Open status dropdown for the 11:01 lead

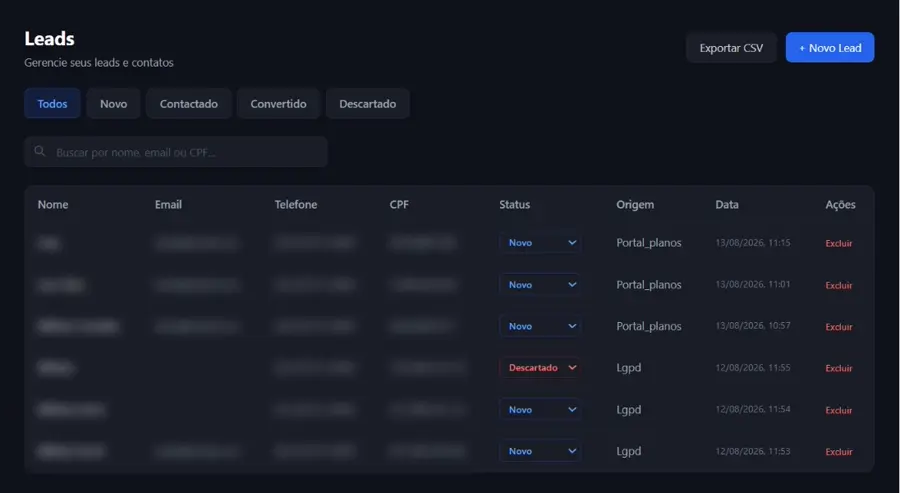(540, 285)
